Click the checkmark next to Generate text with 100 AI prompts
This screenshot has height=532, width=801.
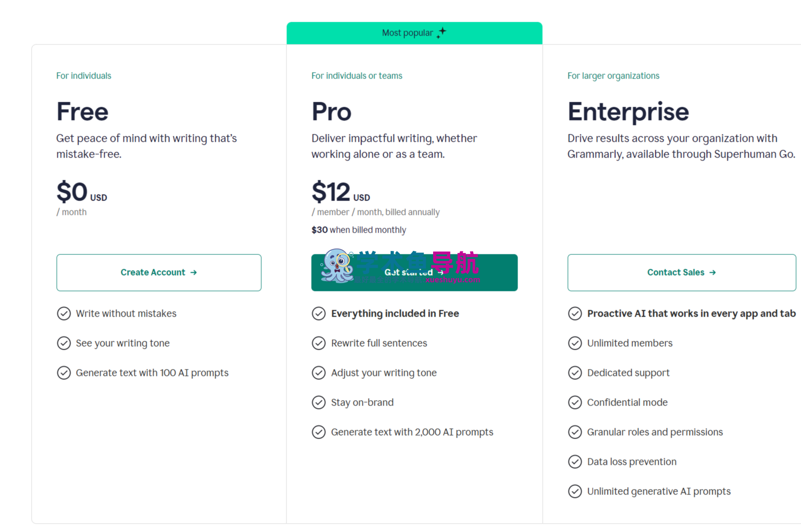(64, 372)
